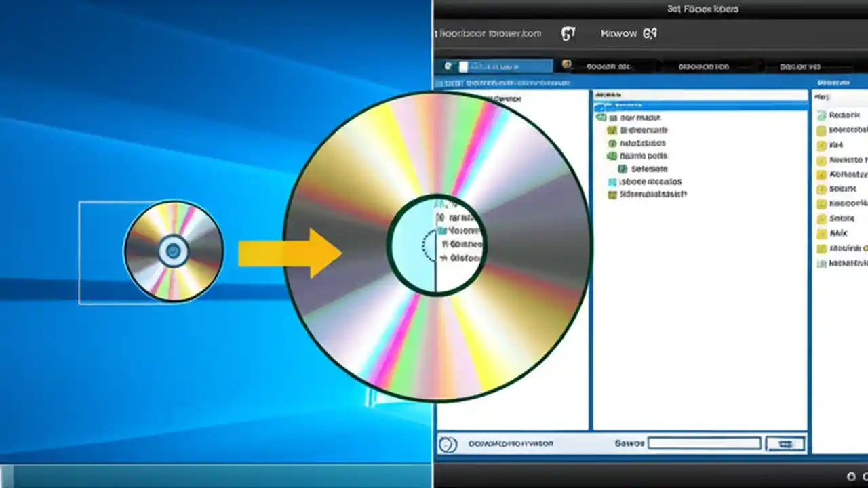The image size is (868, 488).
Task: Switch to the second tab in the top tab strip
Action: 610,66
